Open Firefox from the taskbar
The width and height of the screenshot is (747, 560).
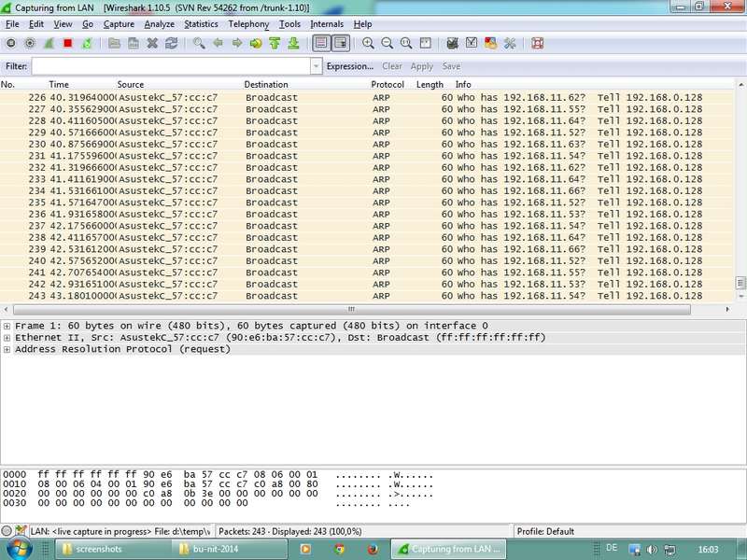[372, 549]
